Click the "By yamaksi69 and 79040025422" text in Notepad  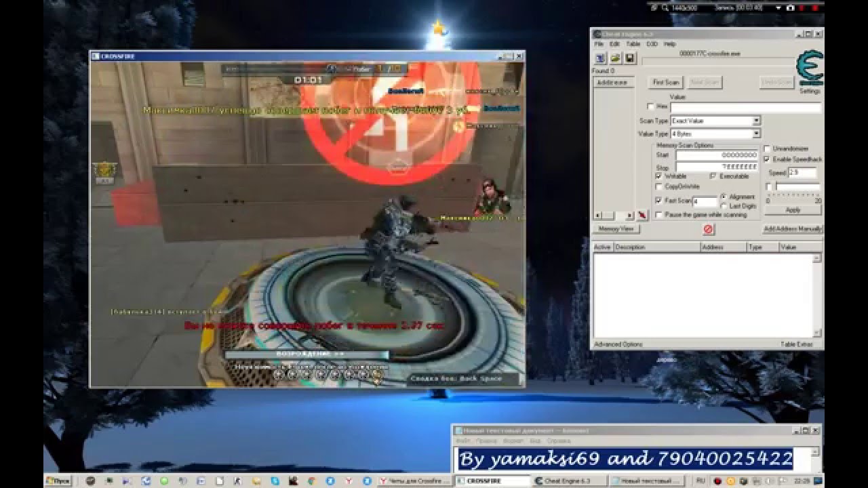[x=626, y=459]
